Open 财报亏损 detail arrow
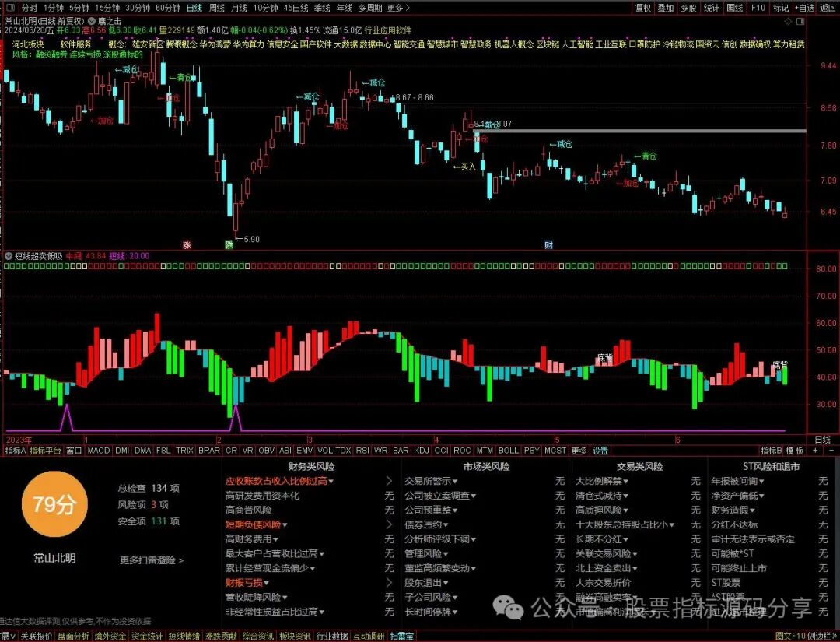The width and height of the screenshot is (840, 642). pos(389,583)
